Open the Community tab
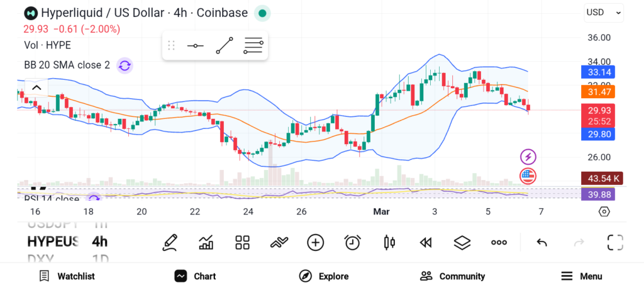Screen dimensions: 644x290 [453, 276]
